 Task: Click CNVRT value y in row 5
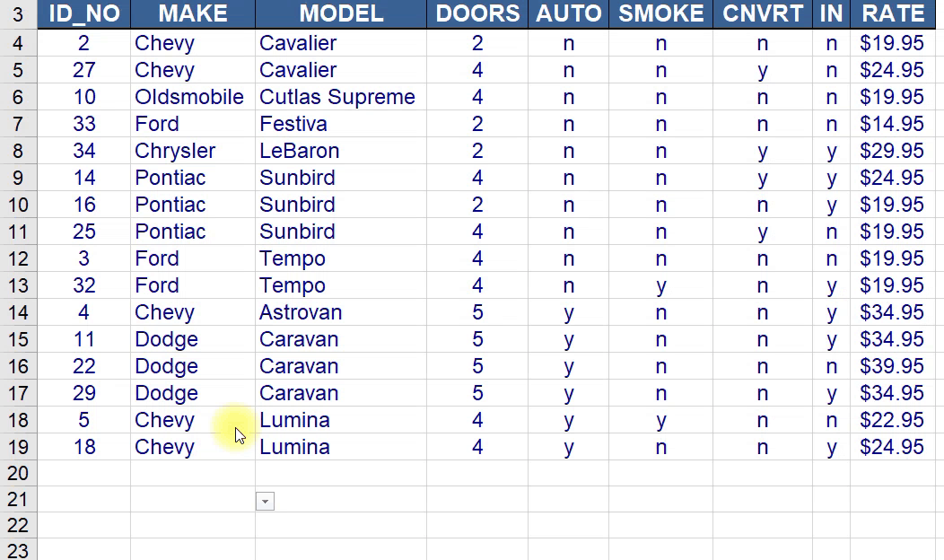(763, 70)
